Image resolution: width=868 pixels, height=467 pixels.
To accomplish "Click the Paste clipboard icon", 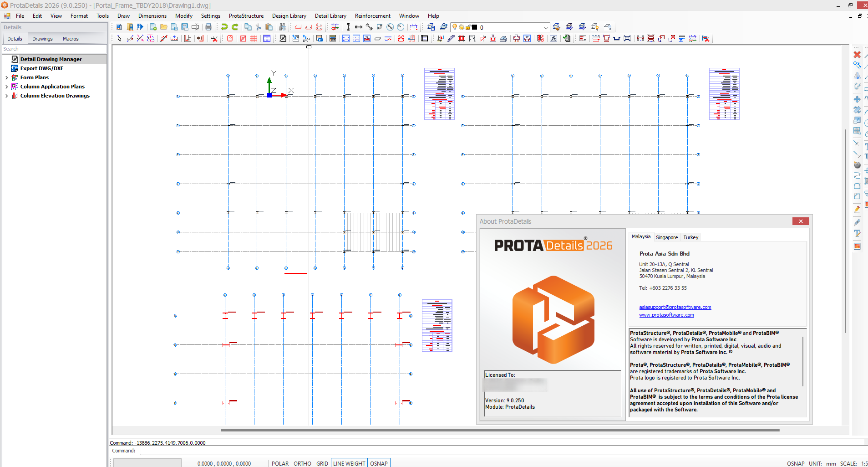I will 269,27.
